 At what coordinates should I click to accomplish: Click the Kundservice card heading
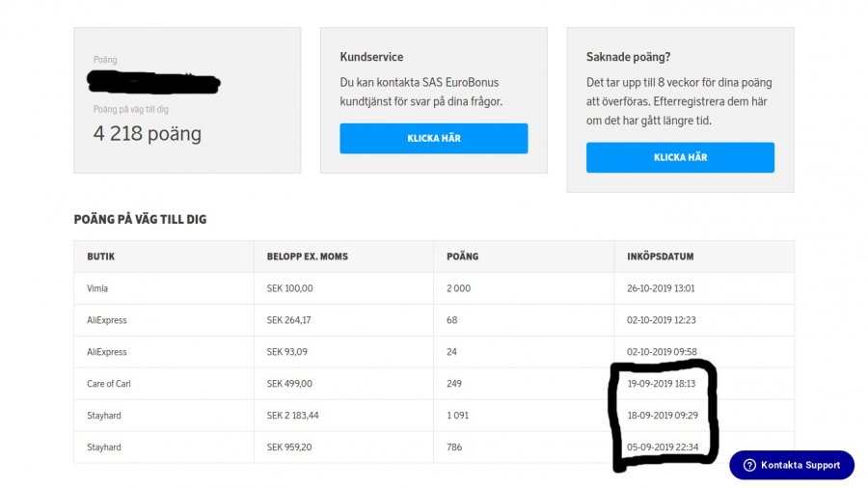click(x=371, y=57)
